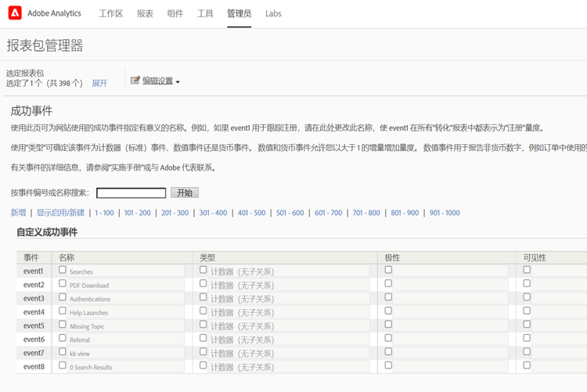Go to events range 301 - 400
587x392 pixels.
pyautogui.click(x=213, y=213)
